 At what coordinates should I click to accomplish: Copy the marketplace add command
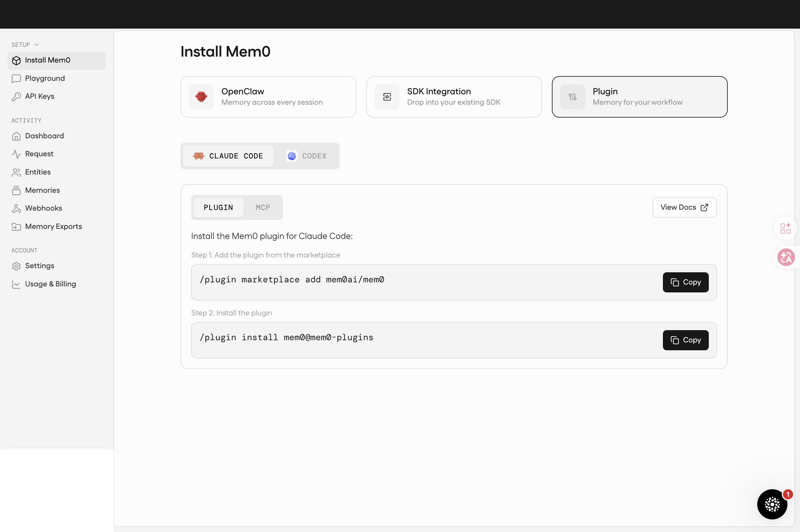pyautogui.click(x=685, y=282)
